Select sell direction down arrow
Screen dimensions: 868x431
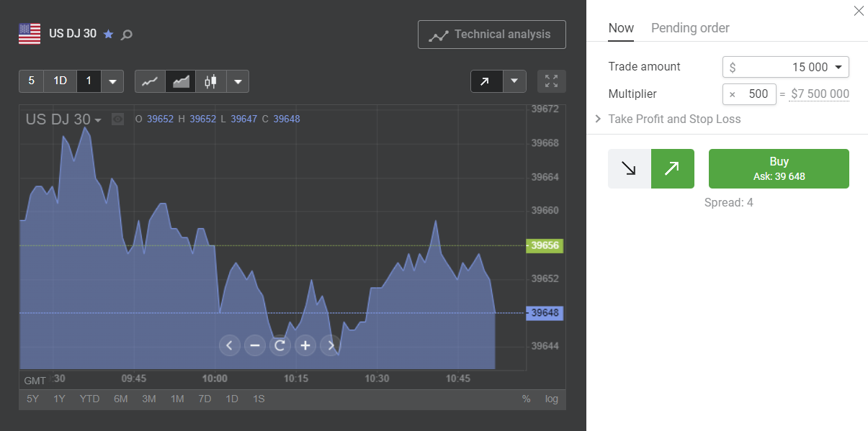630,169
